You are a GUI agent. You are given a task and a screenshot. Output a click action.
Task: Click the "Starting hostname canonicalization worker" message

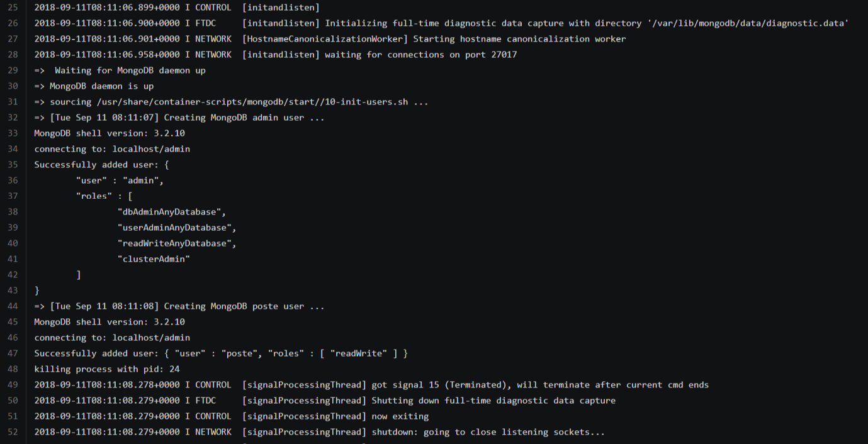click(x=519, y=39)
